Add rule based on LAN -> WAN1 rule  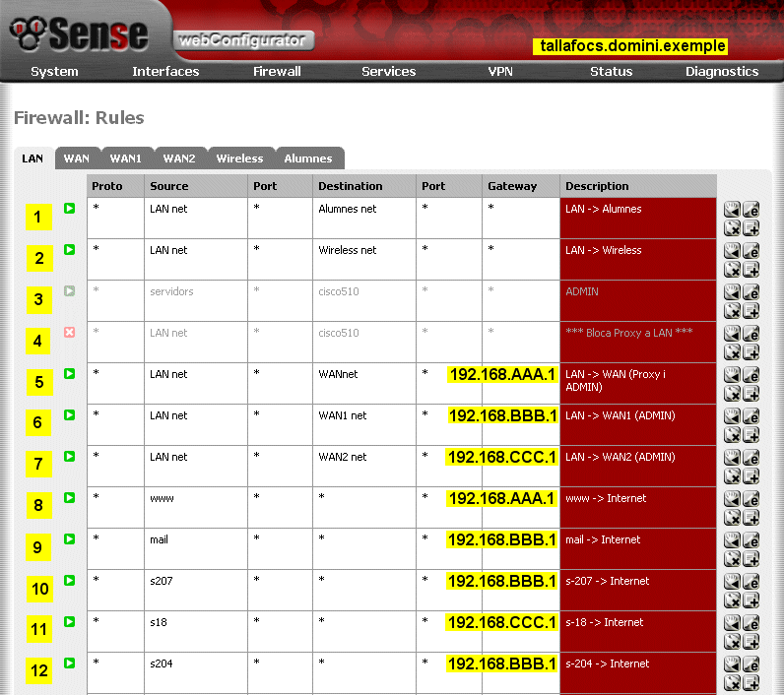coord(751,434)
